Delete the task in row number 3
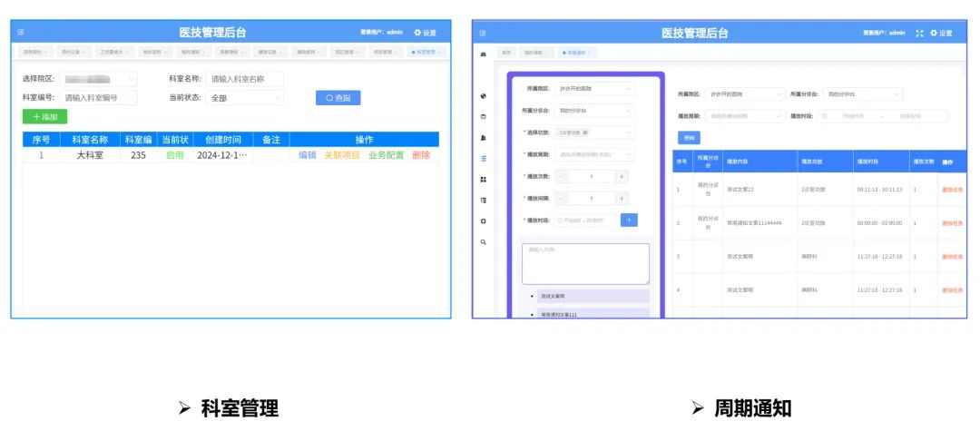 point(953,257)
